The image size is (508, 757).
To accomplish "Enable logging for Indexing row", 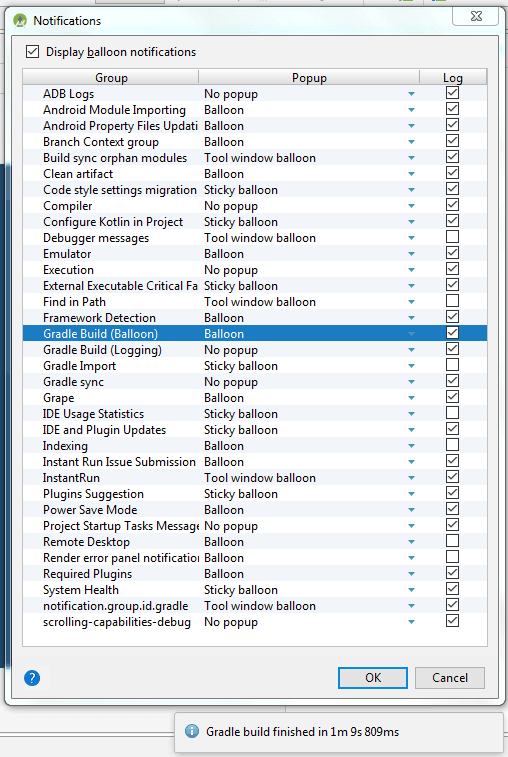I will point(452,445).
